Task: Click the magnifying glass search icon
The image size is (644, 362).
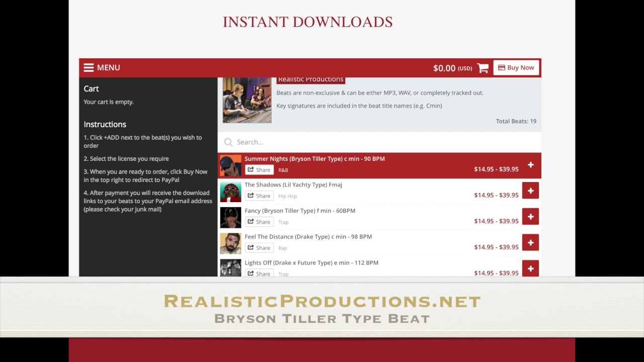Action: point(228,142)
